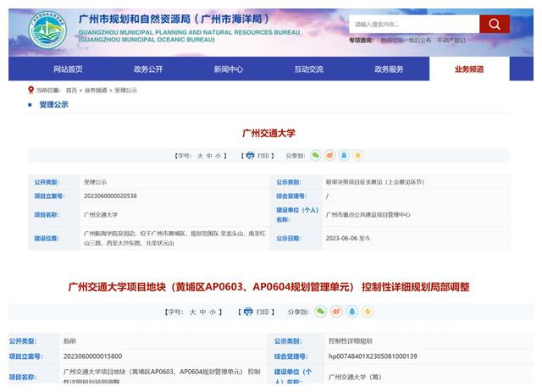
Task: Open the 不动产登记 quick query link
Action: [x=451, y=41]
